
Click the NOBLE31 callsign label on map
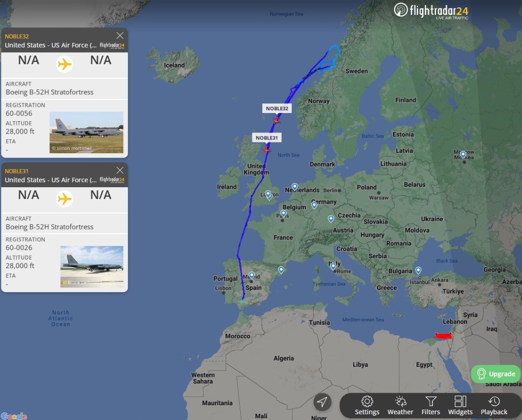[x=267, y=138]
